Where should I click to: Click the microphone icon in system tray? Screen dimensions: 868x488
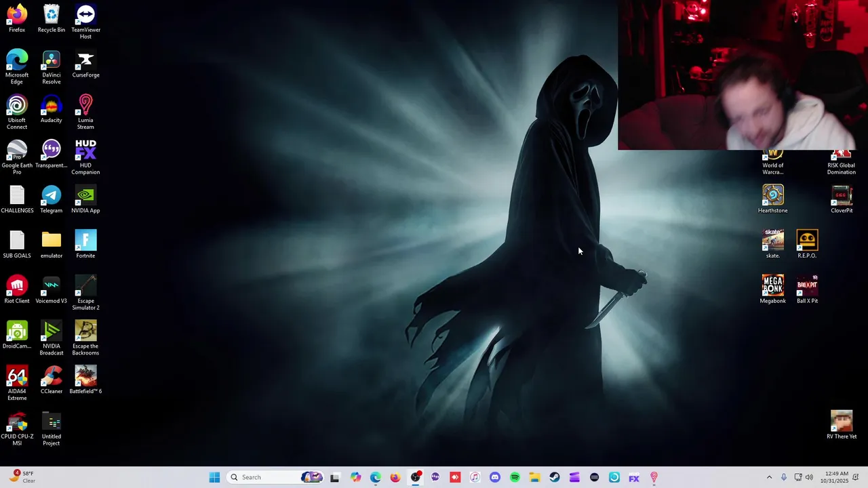click(784, 477)
